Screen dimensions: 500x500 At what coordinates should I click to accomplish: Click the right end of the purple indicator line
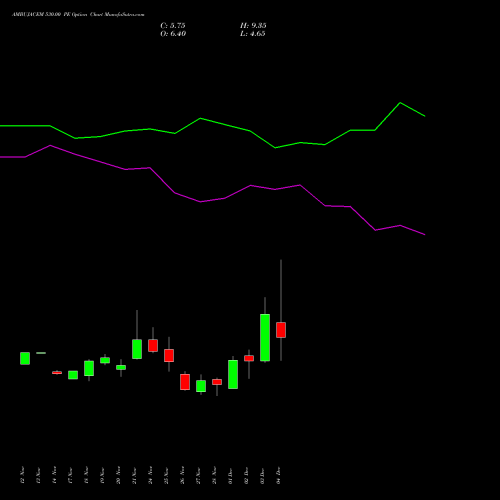click(424, 234)
